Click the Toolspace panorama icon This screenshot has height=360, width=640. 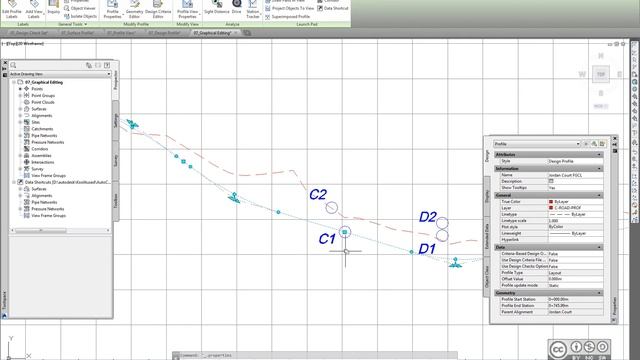[98, 65]
